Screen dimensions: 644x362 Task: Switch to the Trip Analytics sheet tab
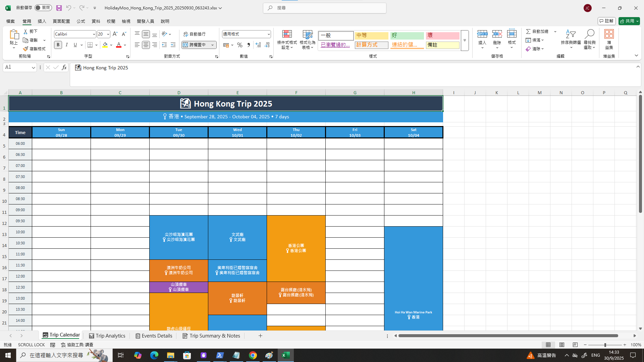[x=107, y=336]
